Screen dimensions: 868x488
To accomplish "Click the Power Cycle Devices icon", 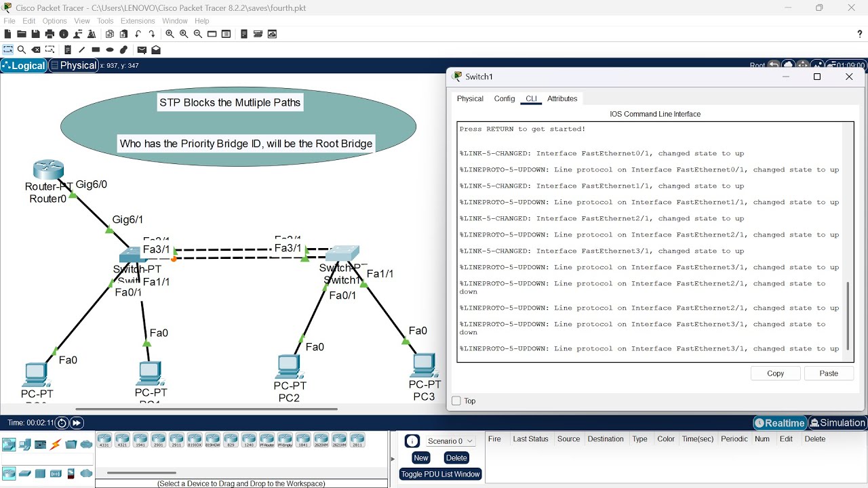I will coord(62,423).
